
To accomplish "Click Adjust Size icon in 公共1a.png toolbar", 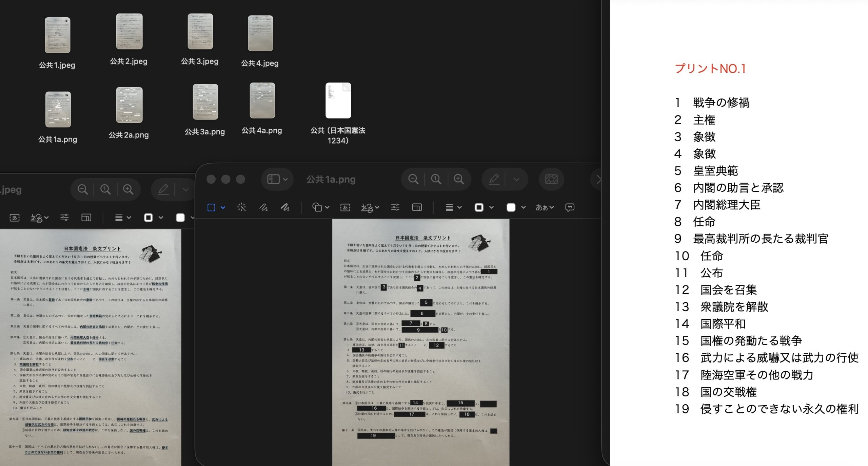I will [417, 207].
